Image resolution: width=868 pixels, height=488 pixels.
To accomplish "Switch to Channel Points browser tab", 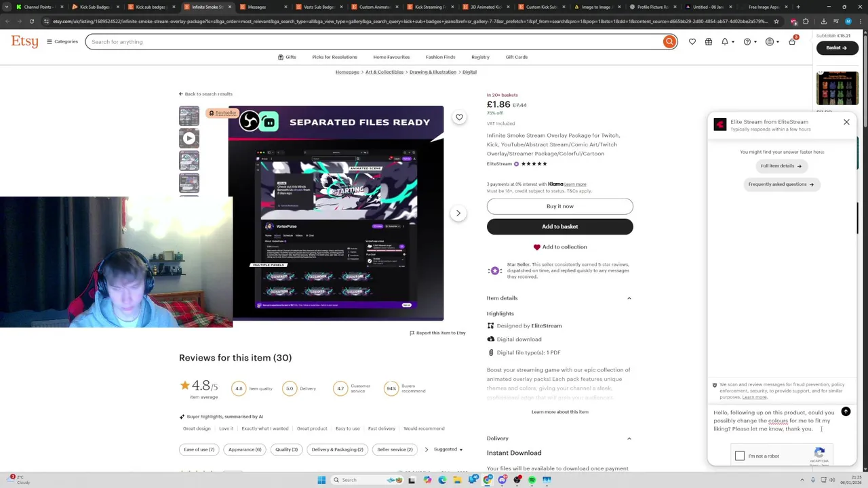I will [38, 7].
